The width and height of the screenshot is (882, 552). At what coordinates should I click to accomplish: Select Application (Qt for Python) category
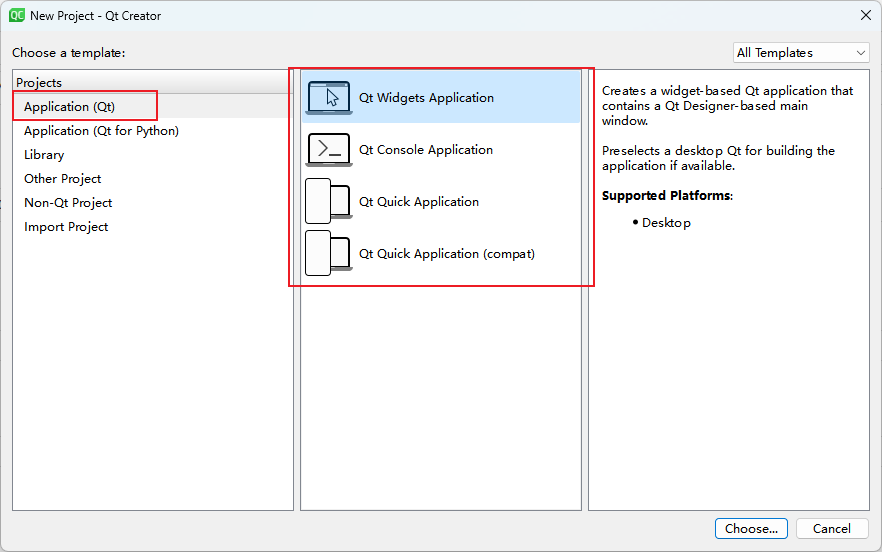tap(101, 131)
